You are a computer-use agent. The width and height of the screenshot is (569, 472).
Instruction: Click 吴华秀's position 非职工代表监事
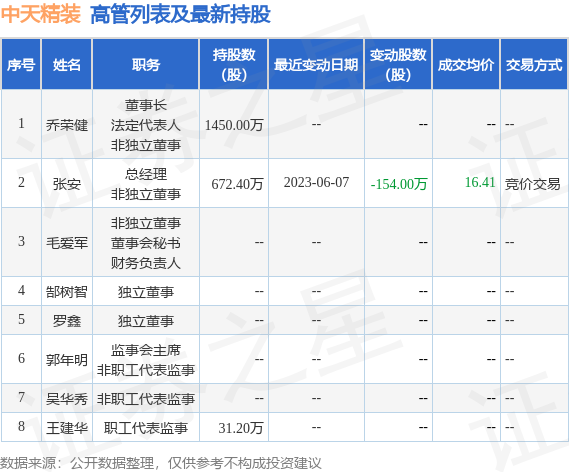coord(146,399)
